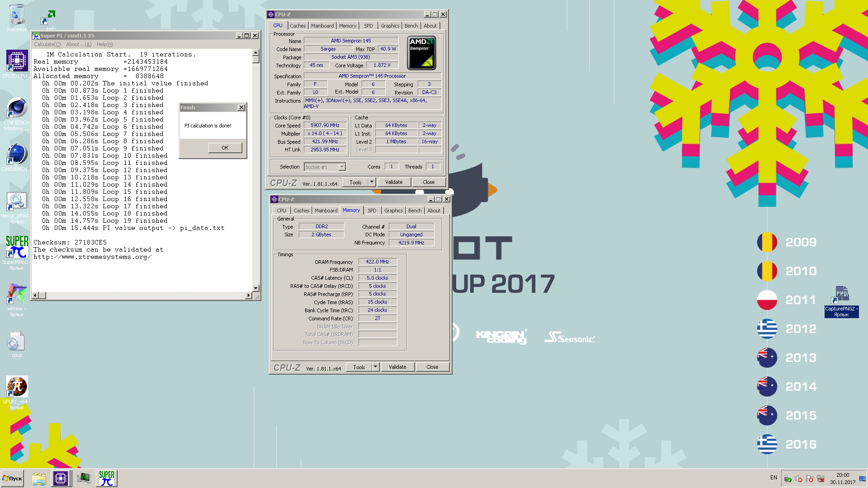Select About tab in lower CPU-Z window
Image resolution: width=868 pixels, height=488 pixels.
[x=434, y=211]
